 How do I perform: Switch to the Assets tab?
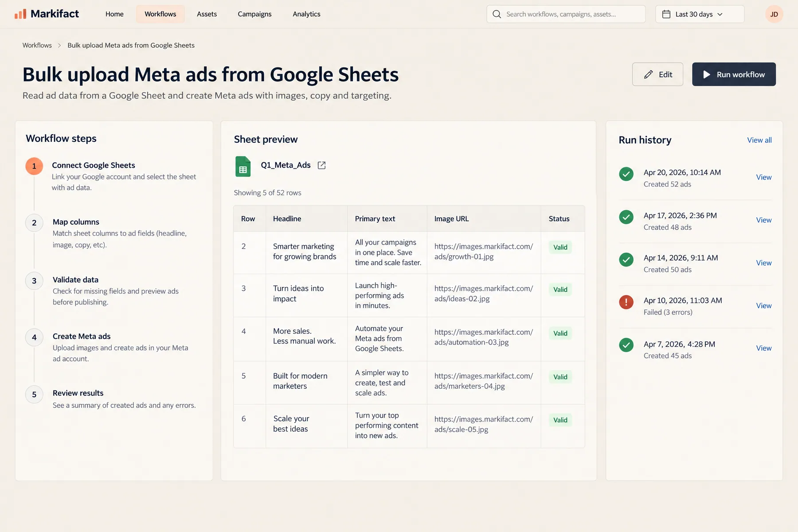tap(207, 14)
